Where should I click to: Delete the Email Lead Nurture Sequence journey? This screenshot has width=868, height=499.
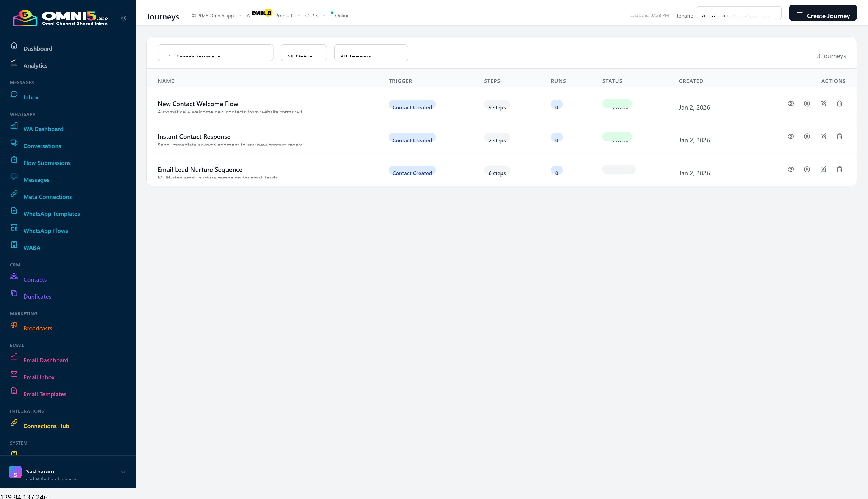(839, 169)
